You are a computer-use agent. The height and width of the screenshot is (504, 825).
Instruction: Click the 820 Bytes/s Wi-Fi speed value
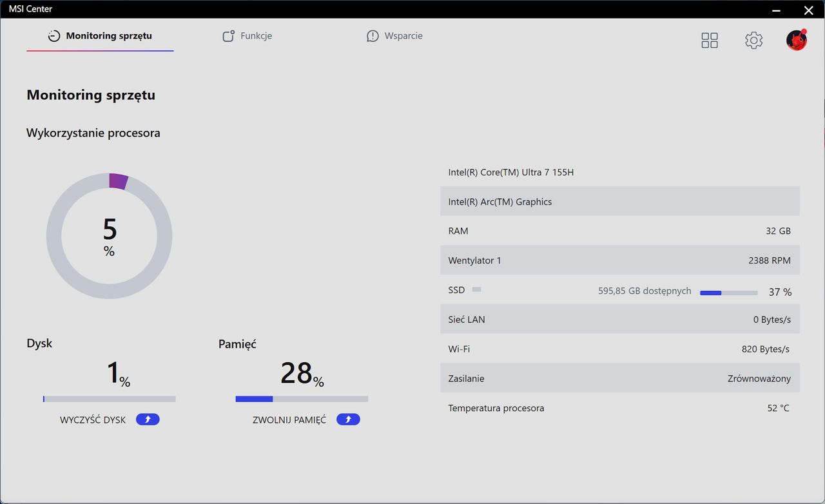[x=766, y=349]
